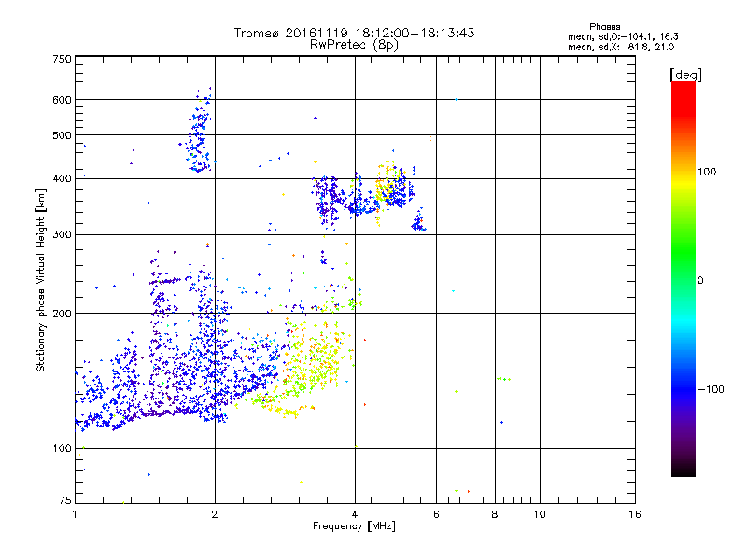Screen dimensions: 747x560
Task: Click the x-axis tick label '2'
Action: click(215, 514)
